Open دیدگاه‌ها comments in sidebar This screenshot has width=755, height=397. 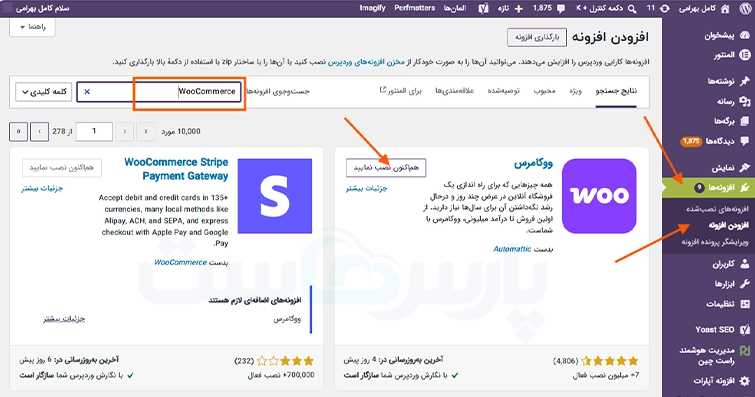[715, 141]
